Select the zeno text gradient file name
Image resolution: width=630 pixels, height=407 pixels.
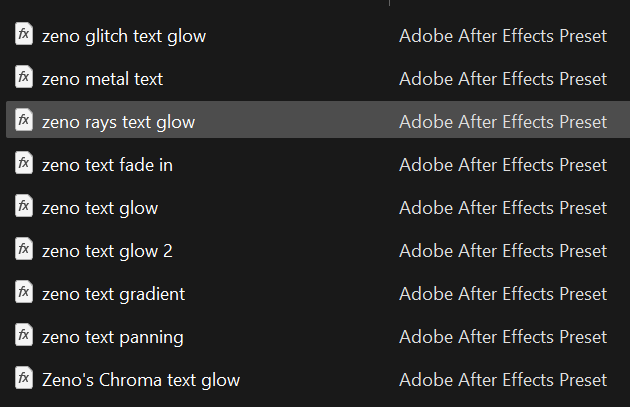point(113,294)
